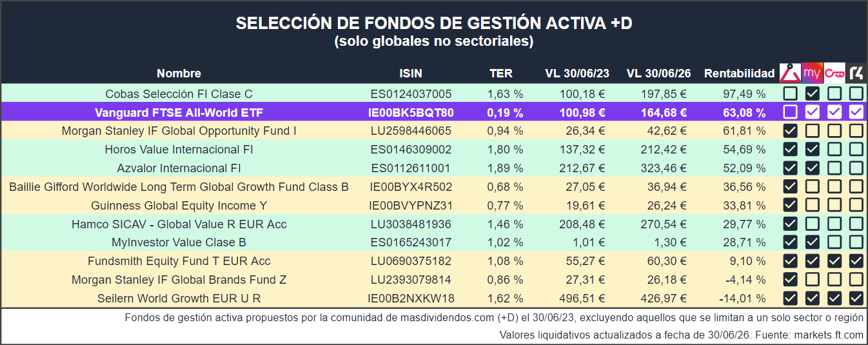
Task: Toggle first checkbox for Guinness Global Equity Income
Action: [x=791, y=206]
